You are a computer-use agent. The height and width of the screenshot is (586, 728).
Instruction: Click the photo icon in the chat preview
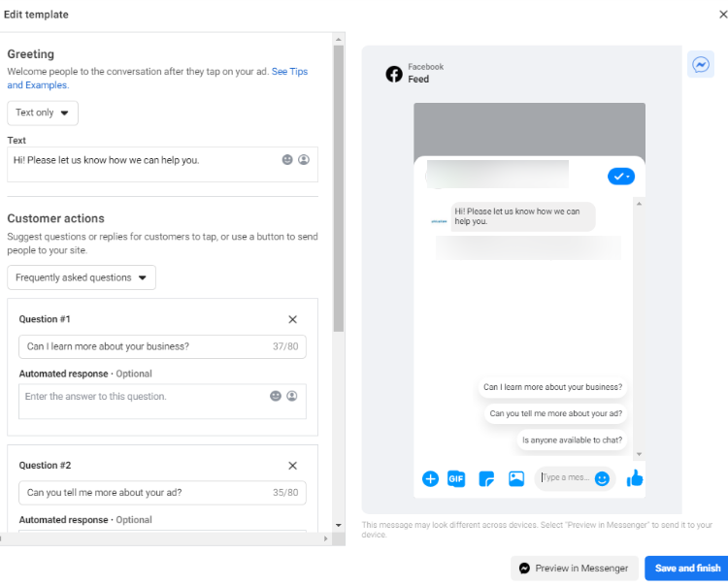tap(516, 478)
